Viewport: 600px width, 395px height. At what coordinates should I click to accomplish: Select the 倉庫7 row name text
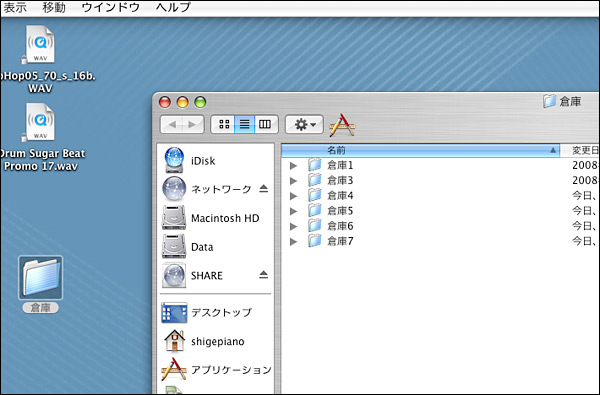click(x=340, y=242)
